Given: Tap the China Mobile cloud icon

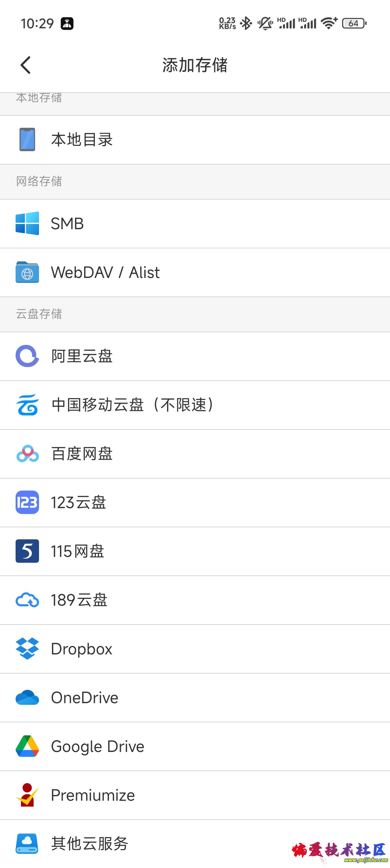Looking at the screenshot, I should tap(27, 405).
